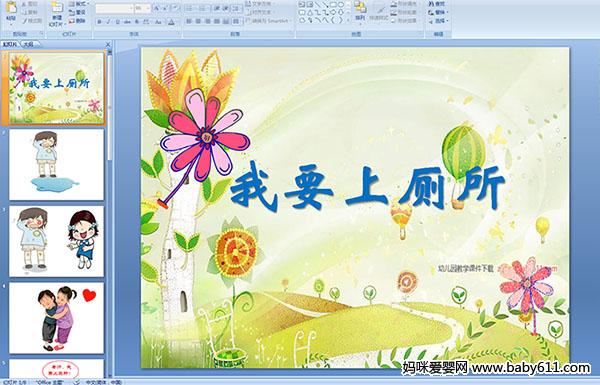Open the 快速样式 Quick Styles menu

(x=379, y=12)
